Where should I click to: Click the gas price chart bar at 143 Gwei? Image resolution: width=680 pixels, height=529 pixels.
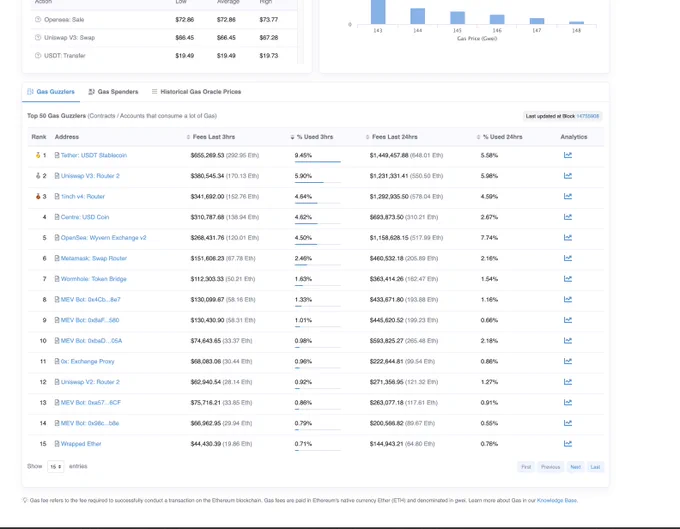[378, 12]
